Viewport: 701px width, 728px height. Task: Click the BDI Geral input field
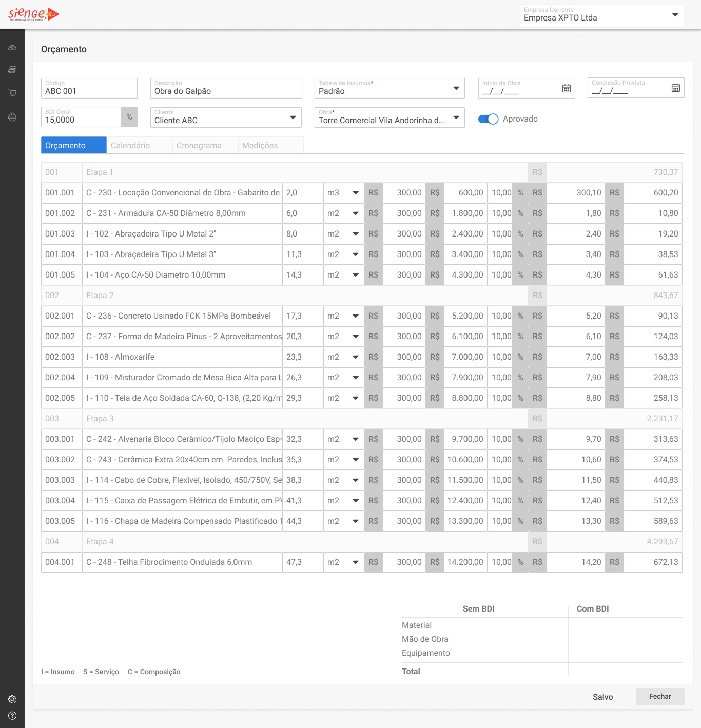coord(81,120)
